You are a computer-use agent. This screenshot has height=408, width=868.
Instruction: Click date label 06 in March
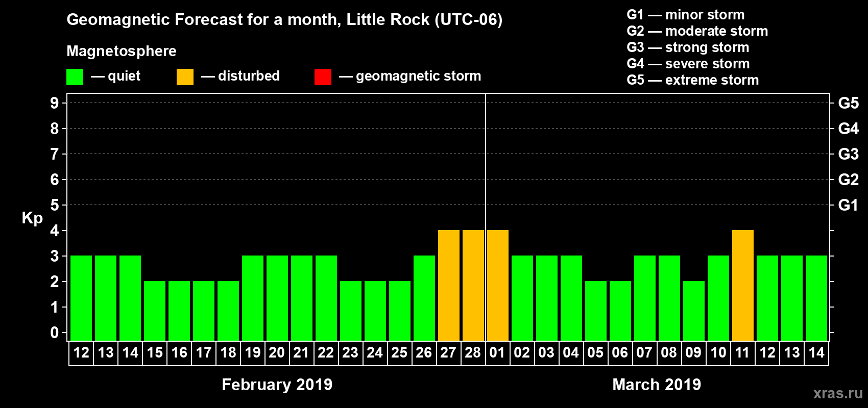[620, 353]
